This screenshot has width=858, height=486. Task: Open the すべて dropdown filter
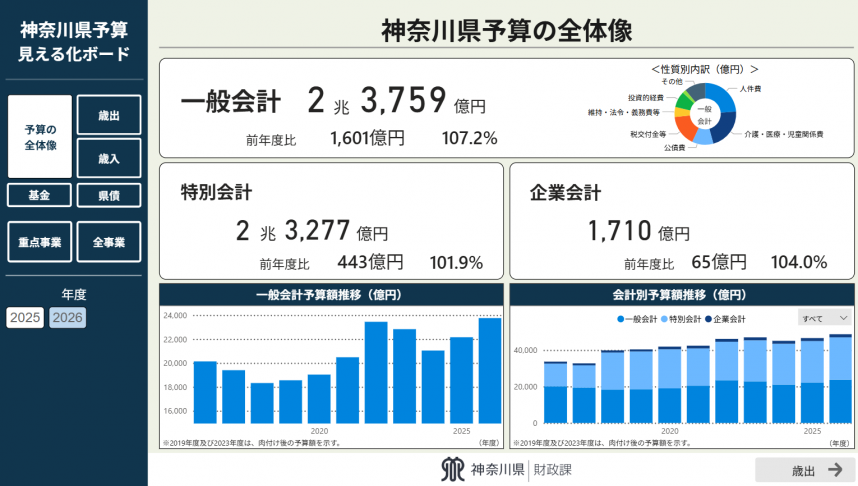coord(824,318)
